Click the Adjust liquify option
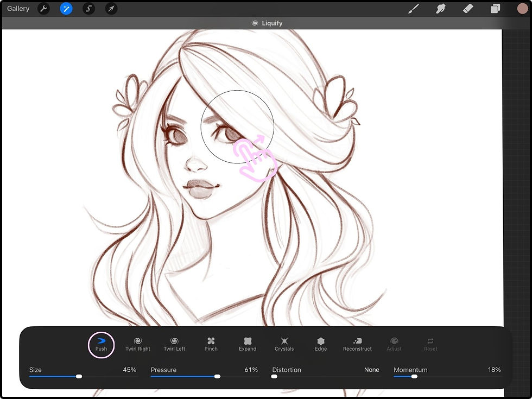 coord(394,344)
